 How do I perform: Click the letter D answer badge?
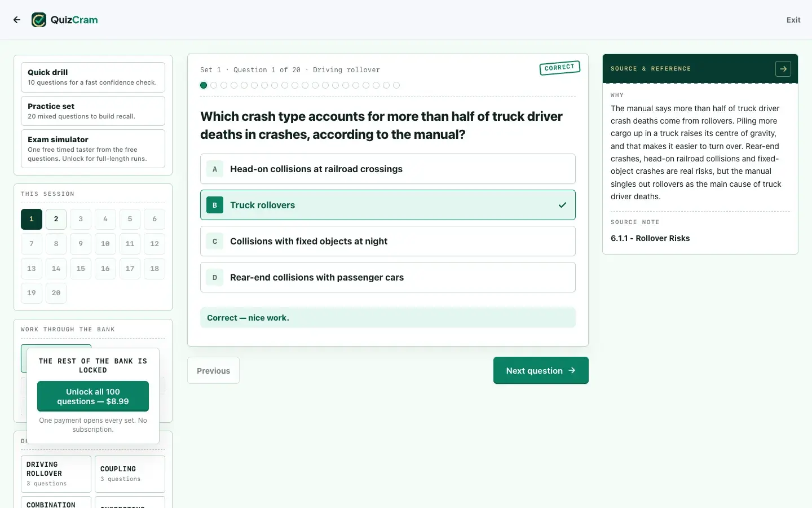pos(215,277)
